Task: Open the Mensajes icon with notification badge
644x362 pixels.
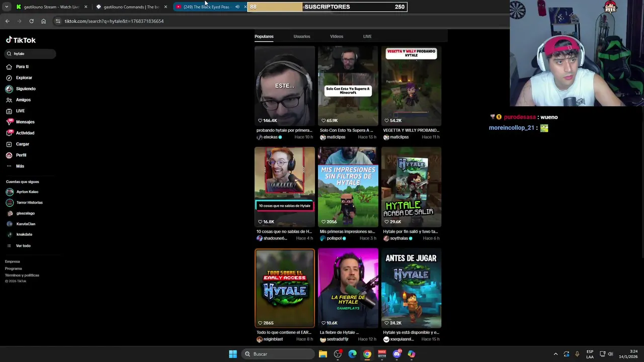Action: tap(10, 122)
